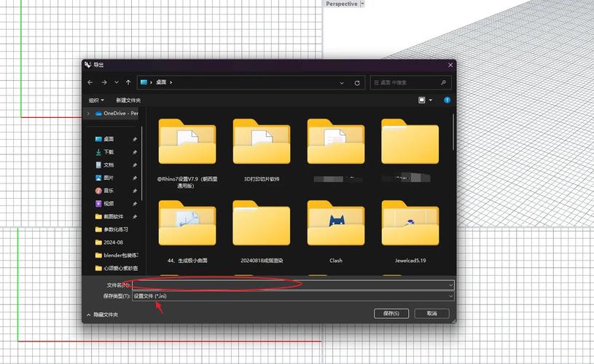594x364 pixels.
Task: Open the 组织 menu
Action: [96, 100]
